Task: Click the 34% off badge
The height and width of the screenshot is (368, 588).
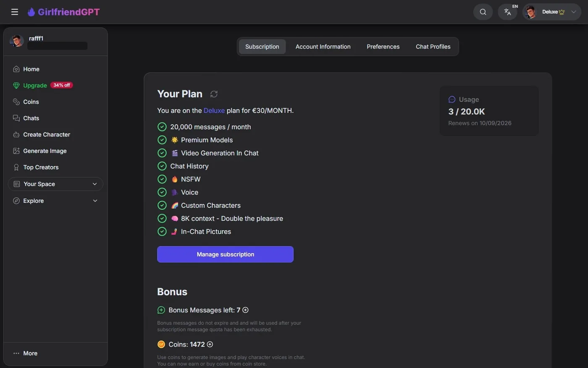Action: point(62,85)
